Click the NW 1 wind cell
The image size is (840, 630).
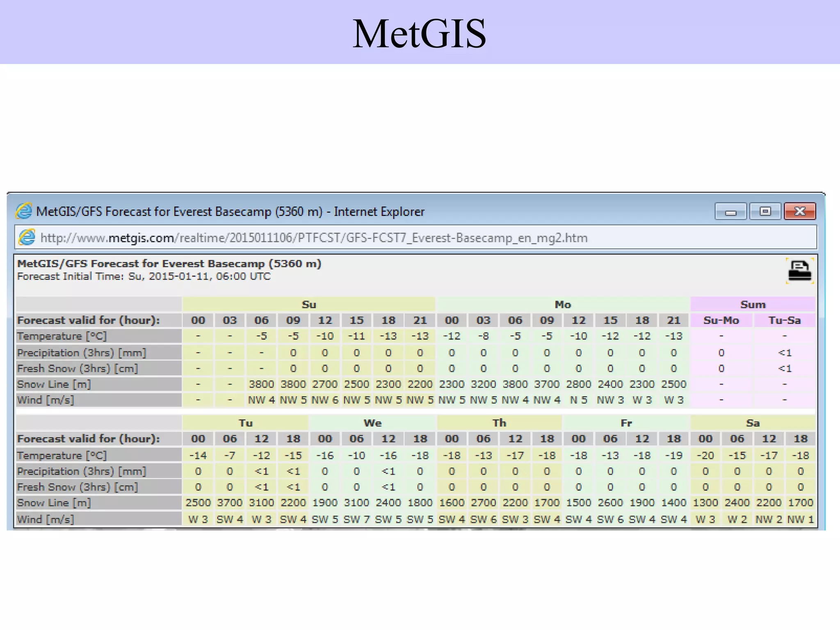[800, 519]
